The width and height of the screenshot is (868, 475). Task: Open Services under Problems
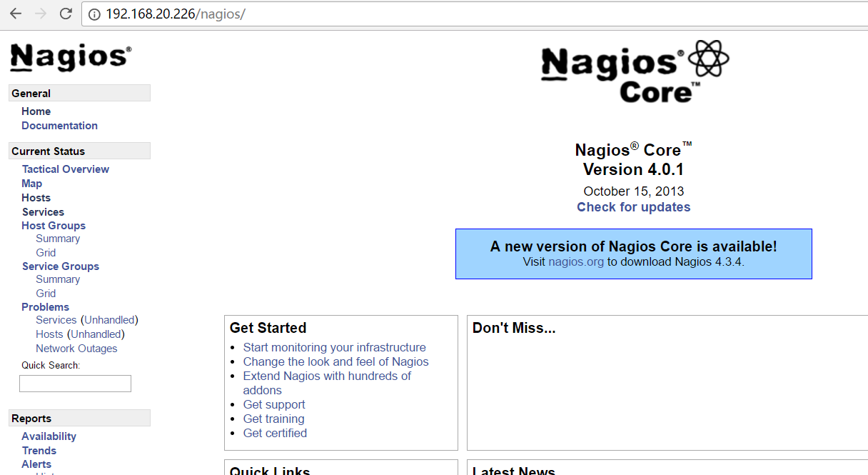[x=56, y=320]
